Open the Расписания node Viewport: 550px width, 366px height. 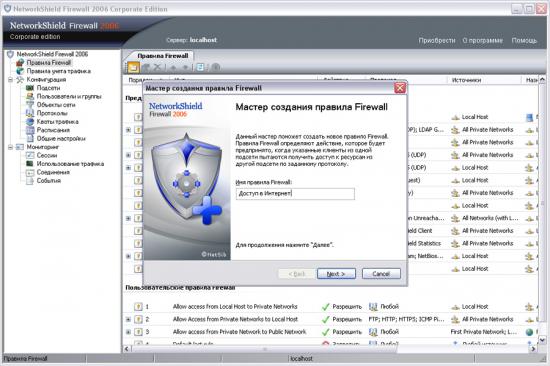(x=53, y=130)
